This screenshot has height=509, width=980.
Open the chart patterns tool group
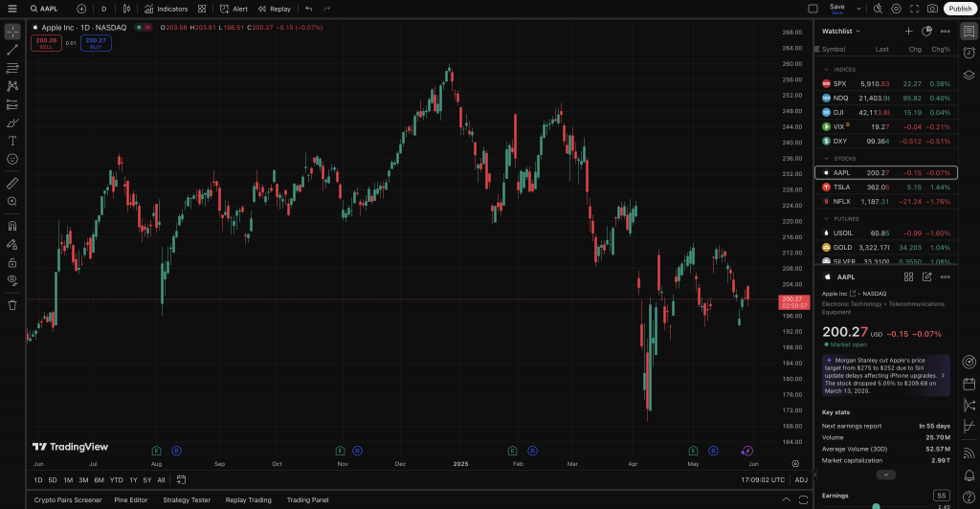(x=12, y=86)
